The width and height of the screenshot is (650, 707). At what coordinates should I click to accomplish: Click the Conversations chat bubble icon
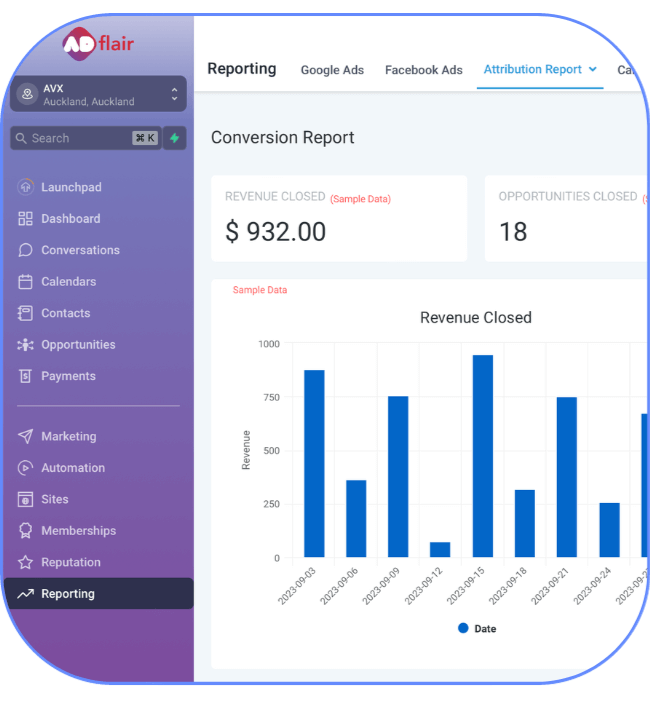25,250
